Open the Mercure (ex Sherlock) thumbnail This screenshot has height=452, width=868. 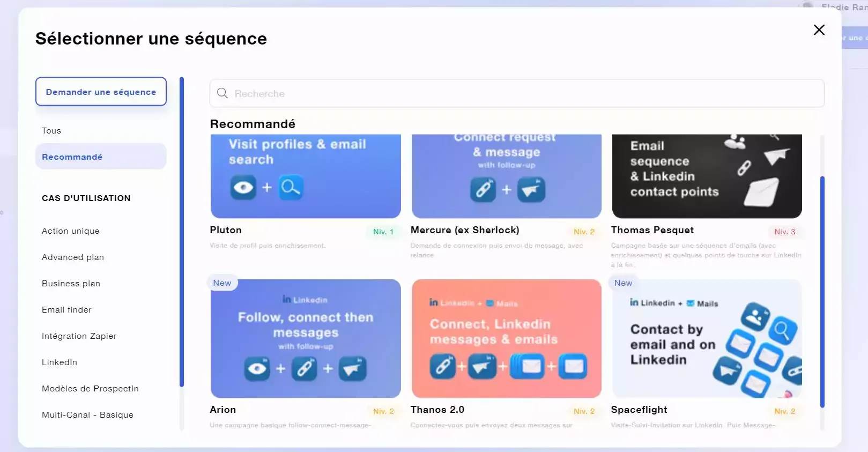coord(506,176)
